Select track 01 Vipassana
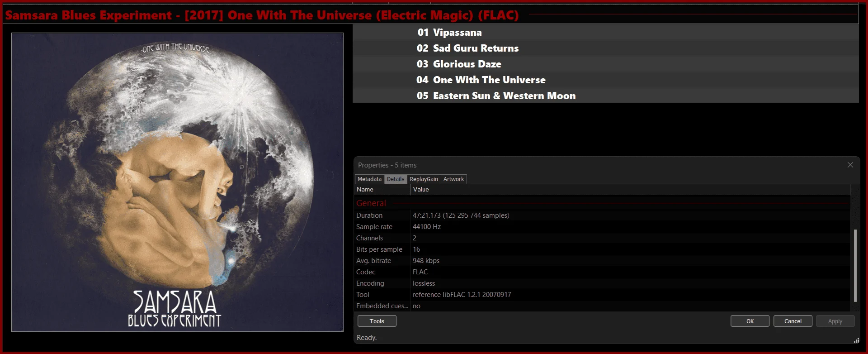868x354 pixels. [x=605, y=32]
